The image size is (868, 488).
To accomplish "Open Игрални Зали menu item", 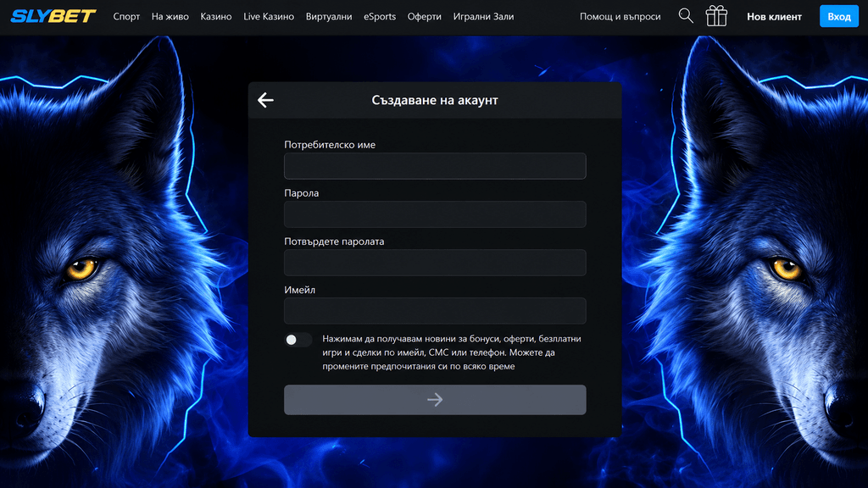I will point(483,17).
